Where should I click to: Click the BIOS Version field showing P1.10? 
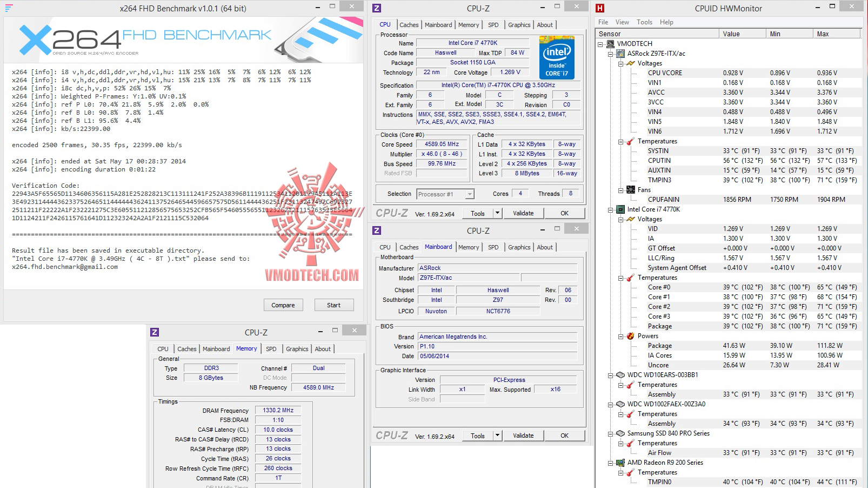point(497,346)
